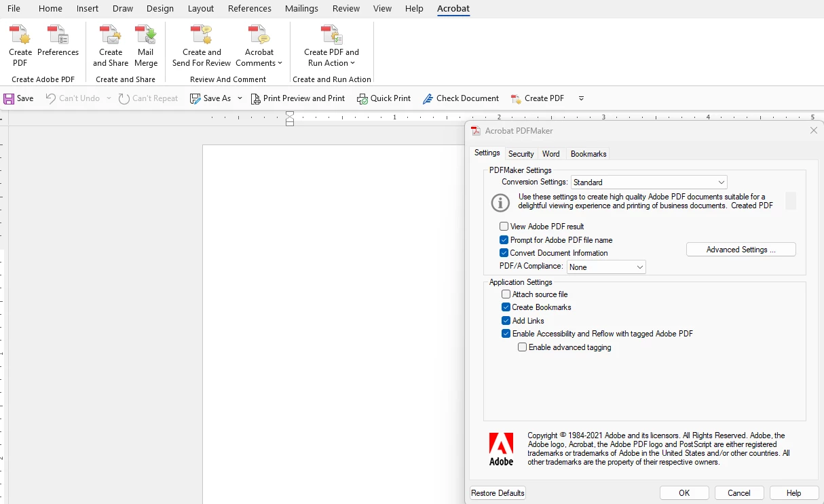Open the View ribbon tab

coord(382,9)
